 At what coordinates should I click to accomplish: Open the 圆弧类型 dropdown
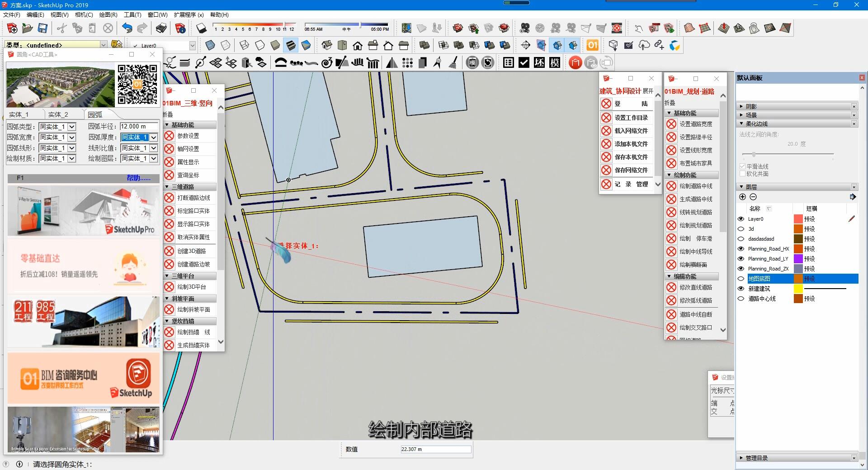tap(71, 127)
